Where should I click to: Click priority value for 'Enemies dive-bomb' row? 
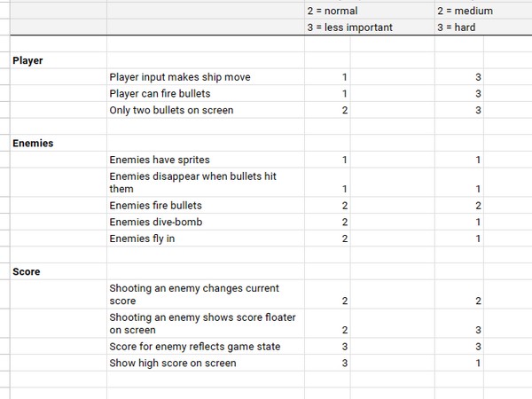pyautogui.click(x=327, y=222)
